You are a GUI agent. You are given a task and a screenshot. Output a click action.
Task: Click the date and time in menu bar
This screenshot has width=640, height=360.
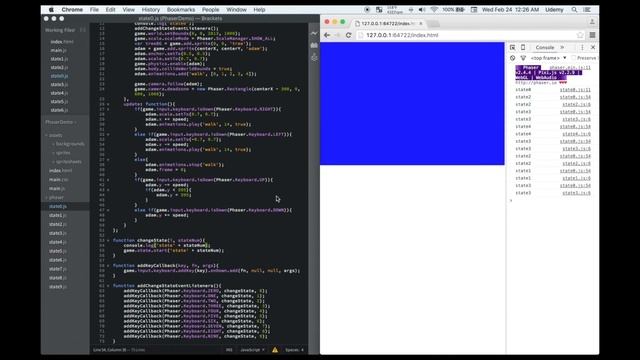point(510,9)
